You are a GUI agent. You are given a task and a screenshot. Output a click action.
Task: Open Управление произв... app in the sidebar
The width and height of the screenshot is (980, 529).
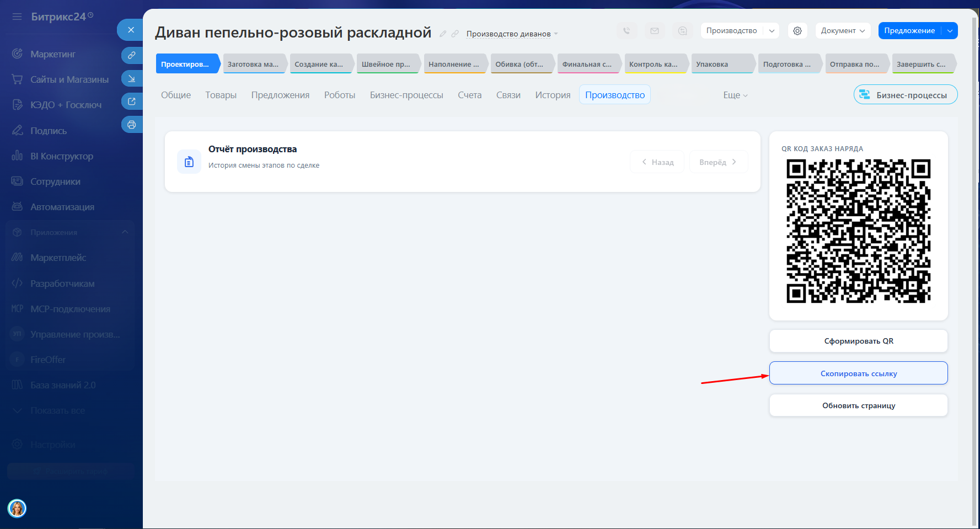(75, 334)
